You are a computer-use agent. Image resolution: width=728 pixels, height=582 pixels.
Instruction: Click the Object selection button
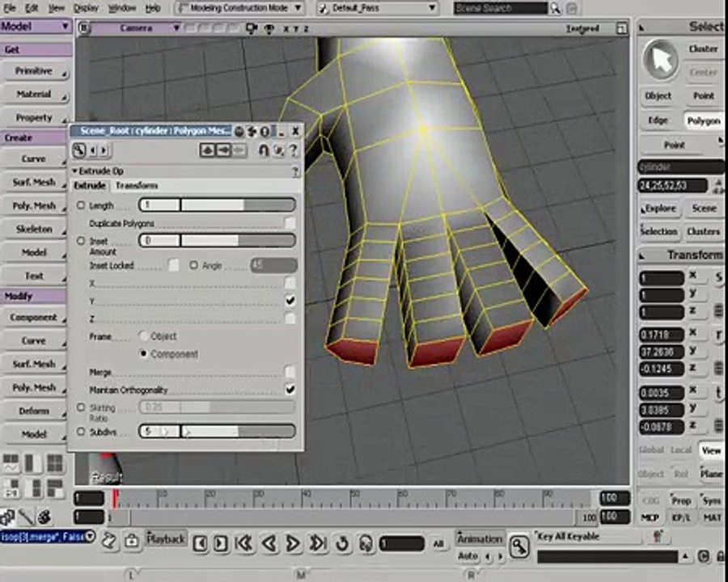click(x=658, y=96)
